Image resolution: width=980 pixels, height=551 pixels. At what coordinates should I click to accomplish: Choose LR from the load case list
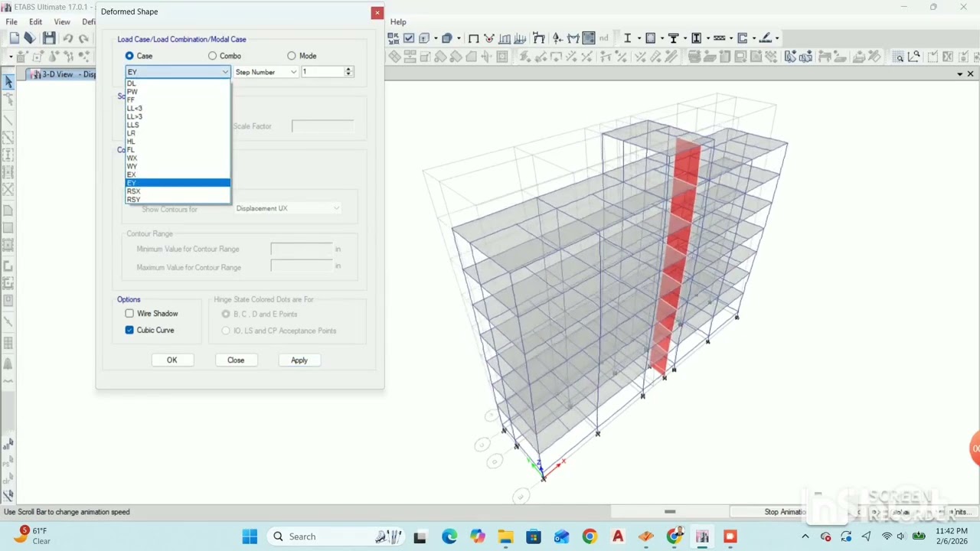coord(178,133)
